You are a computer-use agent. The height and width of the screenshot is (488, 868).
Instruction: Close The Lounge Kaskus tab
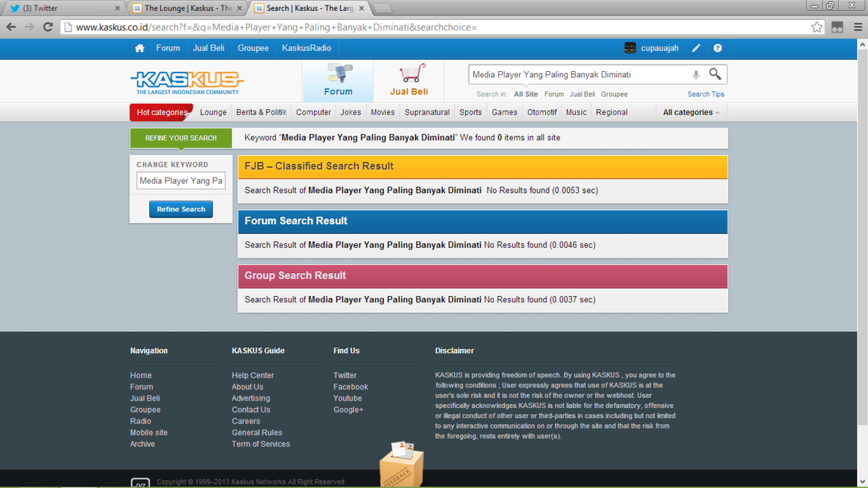240,8
